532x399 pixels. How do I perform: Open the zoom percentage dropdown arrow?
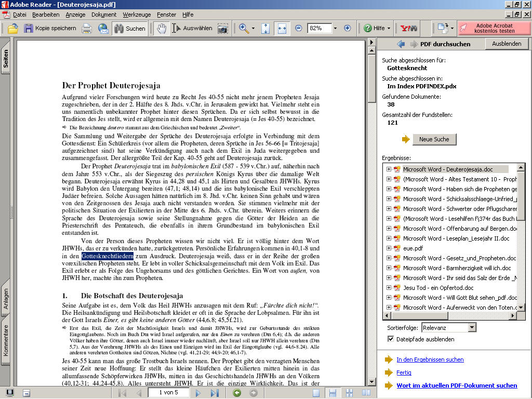point(335,29)
